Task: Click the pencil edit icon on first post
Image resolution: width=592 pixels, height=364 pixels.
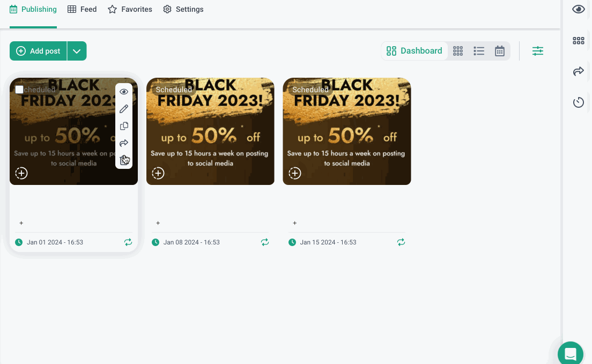Action: [124, 109]
